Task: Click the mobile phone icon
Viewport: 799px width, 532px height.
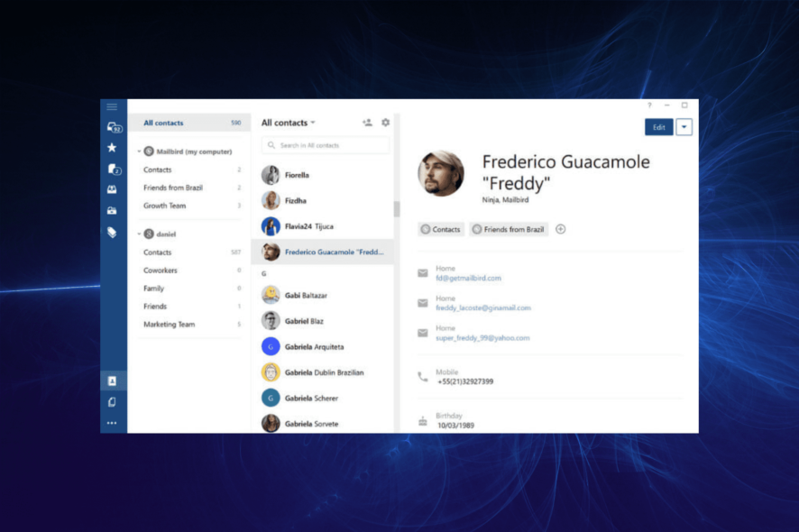Action: tap(422, 377)
